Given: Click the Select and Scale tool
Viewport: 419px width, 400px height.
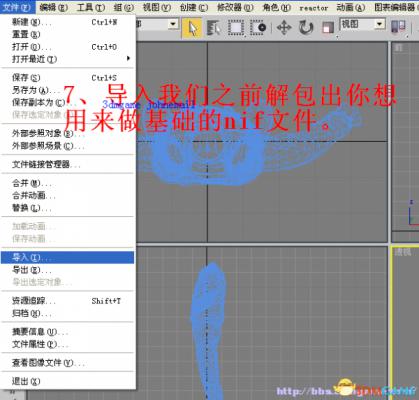Looking at the screenshot, I should tap(328, 28).
